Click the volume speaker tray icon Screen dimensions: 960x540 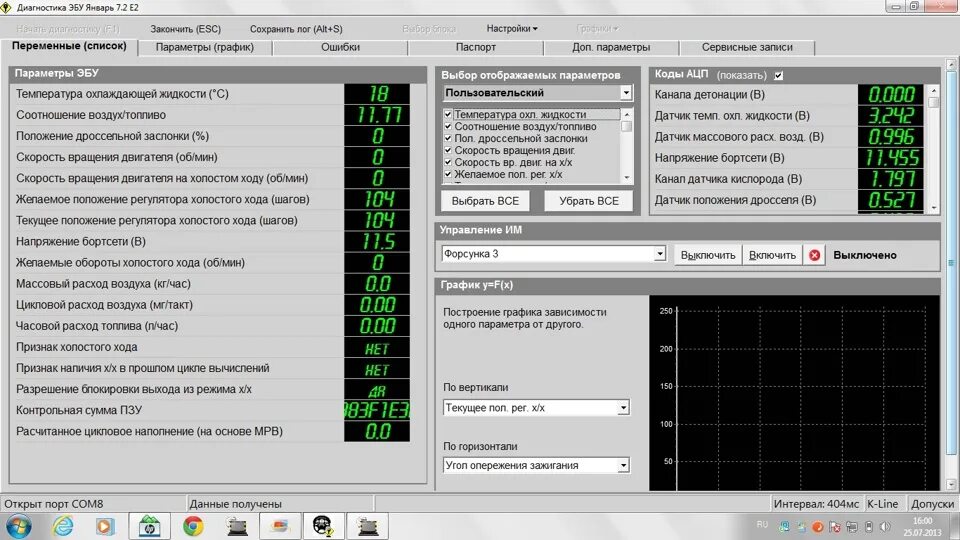coord(885,527)
